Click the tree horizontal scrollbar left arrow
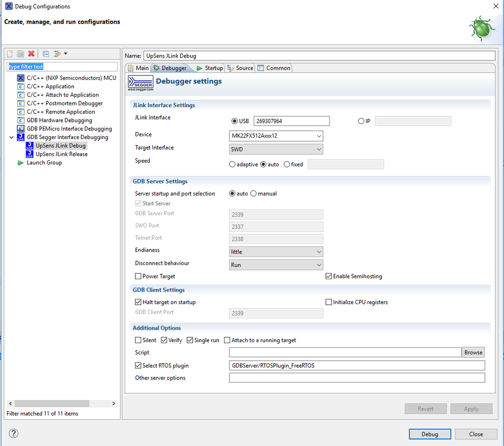504x446 pixels. point(10,404)
